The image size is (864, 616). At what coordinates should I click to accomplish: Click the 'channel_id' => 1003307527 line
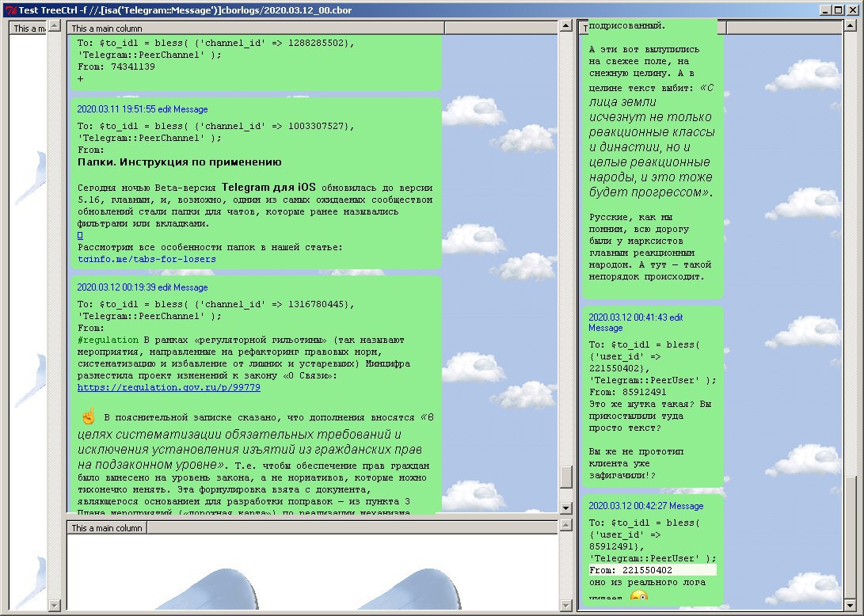pos(216,126)
